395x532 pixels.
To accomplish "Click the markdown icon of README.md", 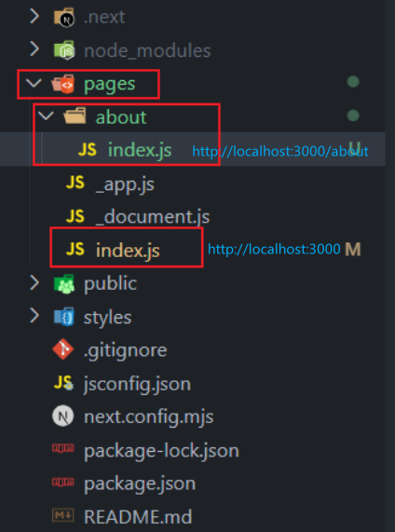I will (63, 515).
